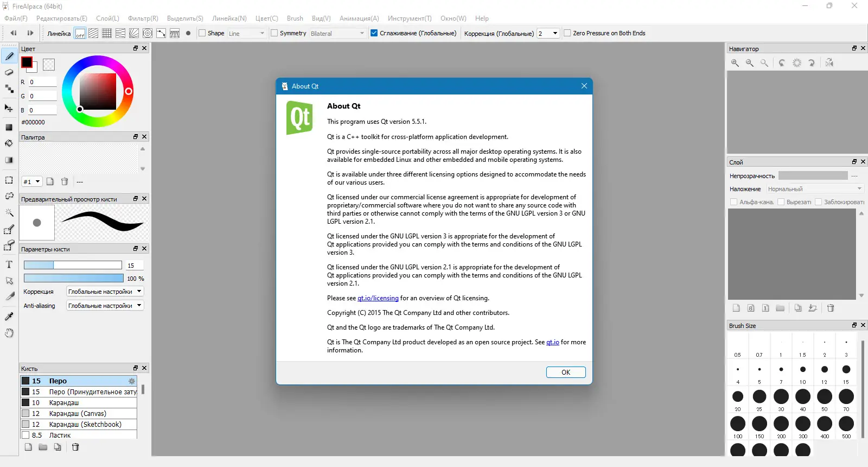
Task: Select brush size 100 preset
Action: (x=738, y=426)
